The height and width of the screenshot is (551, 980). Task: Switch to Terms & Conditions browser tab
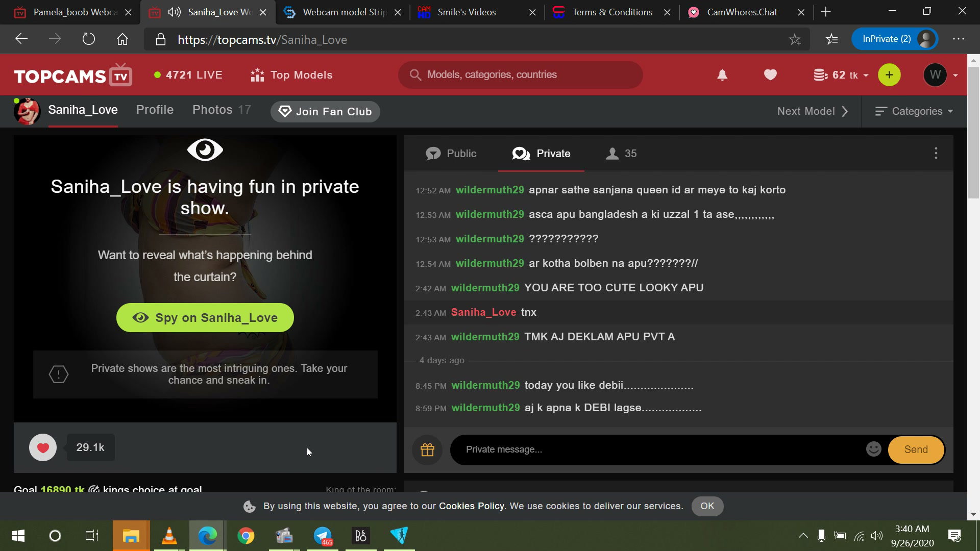(x=611, y=12)
